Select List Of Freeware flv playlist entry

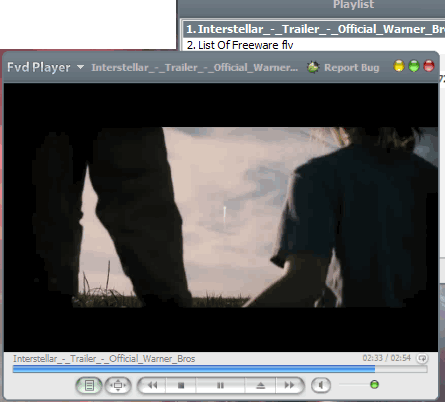tap(240, 45)
